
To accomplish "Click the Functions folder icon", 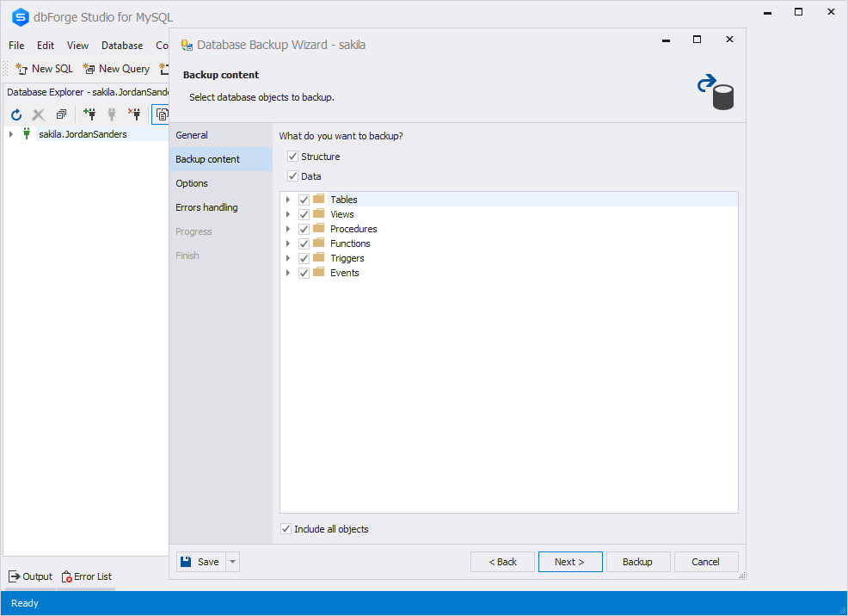I will coord(319,243).
